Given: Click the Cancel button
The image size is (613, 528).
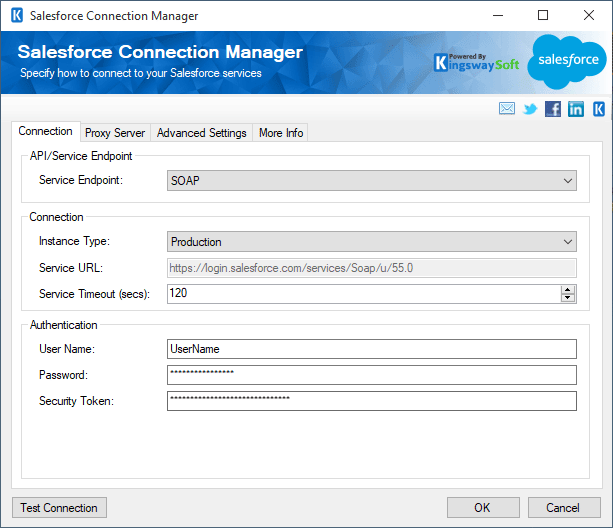Looking at the screenshot, I should click(564, 508).
